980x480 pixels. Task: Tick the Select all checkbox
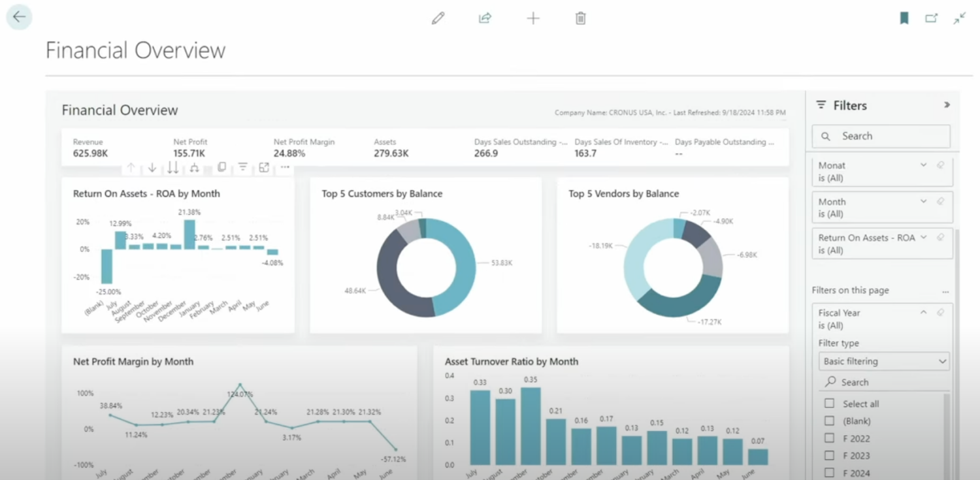tap(829, 404)
